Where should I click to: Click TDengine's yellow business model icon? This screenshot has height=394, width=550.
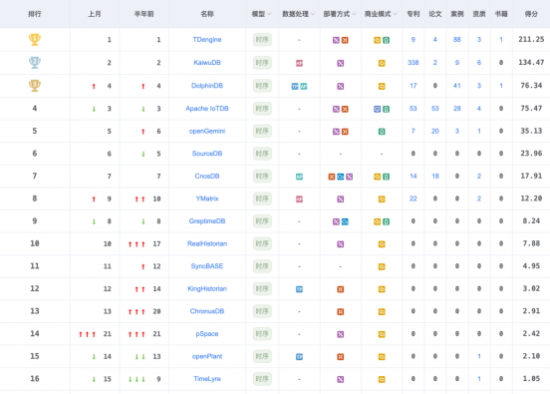point(377,40)
